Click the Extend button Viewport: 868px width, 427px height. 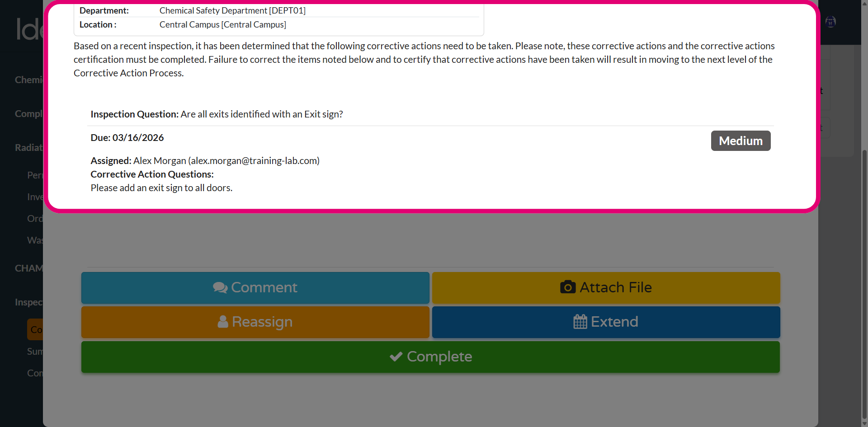click(606, 322)
